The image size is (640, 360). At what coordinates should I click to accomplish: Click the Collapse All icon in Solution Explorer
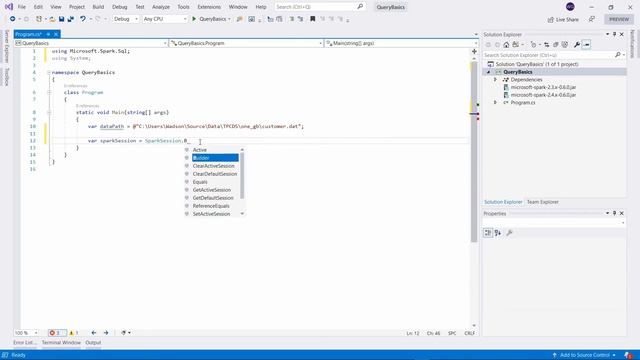tap(556, 44)
